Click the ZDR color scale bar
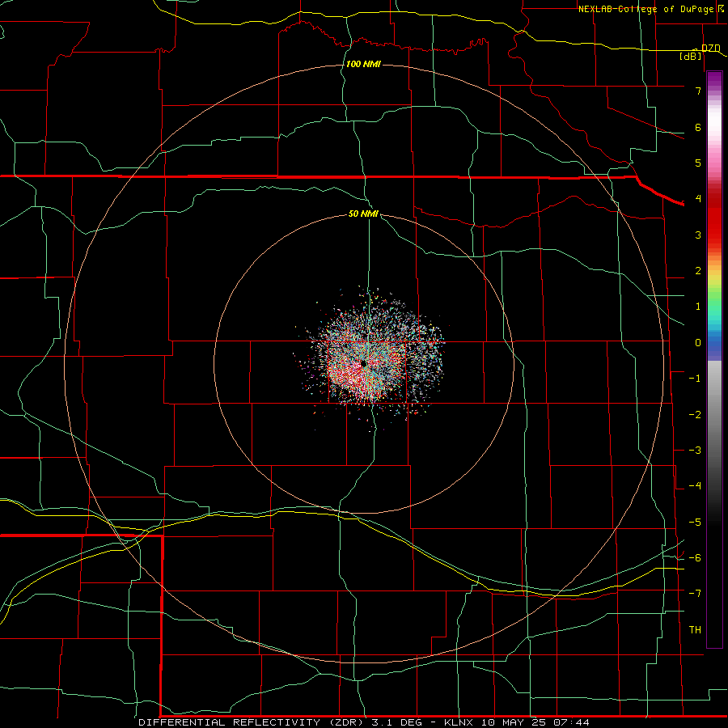 [714, 359]
